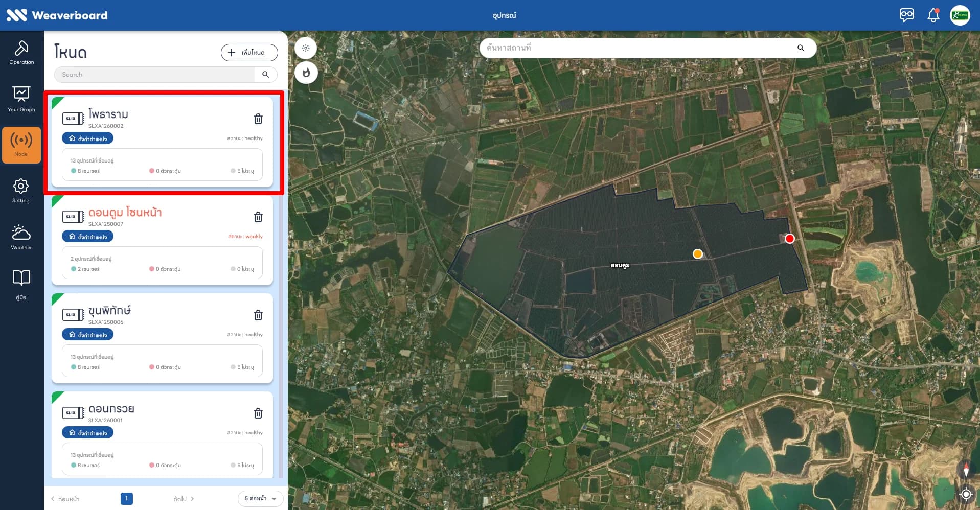This screenshot has width=980, height=510.
Task: Focus the node Search field
Action: tap(154, 75)
